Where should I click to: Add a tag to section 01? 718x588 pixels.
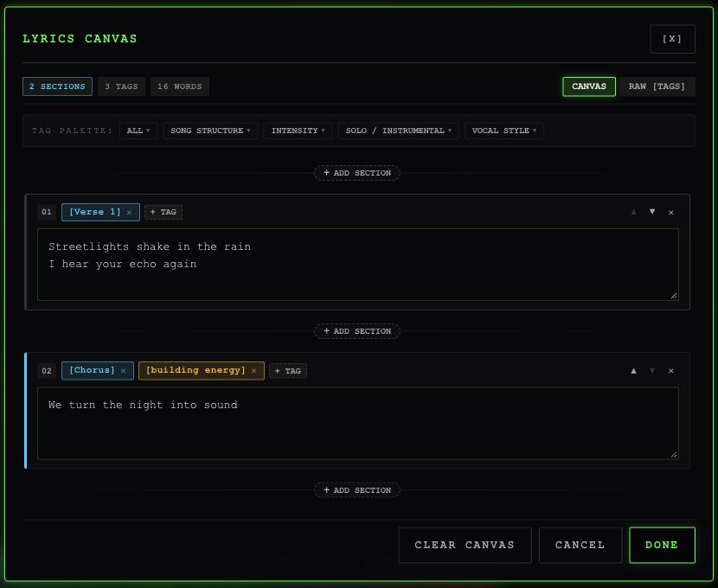click(x=163, y=213)
